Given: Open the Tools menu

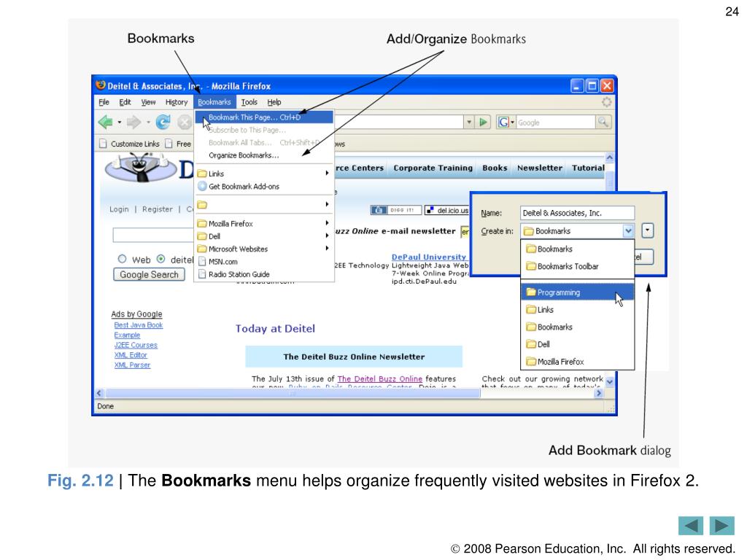Looking at the screenshot, I should 249,102.
